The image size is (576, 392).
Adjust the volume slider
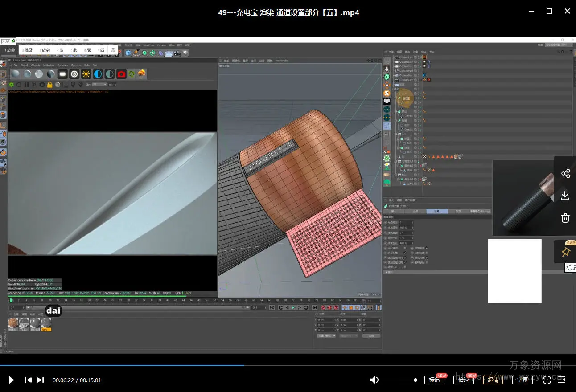[x=399, y=380]
